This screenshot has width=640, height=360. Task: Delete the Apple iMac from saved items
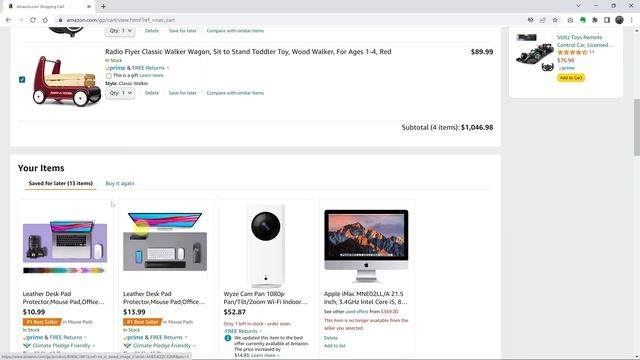pyautogui.click(x=331, y=338)
